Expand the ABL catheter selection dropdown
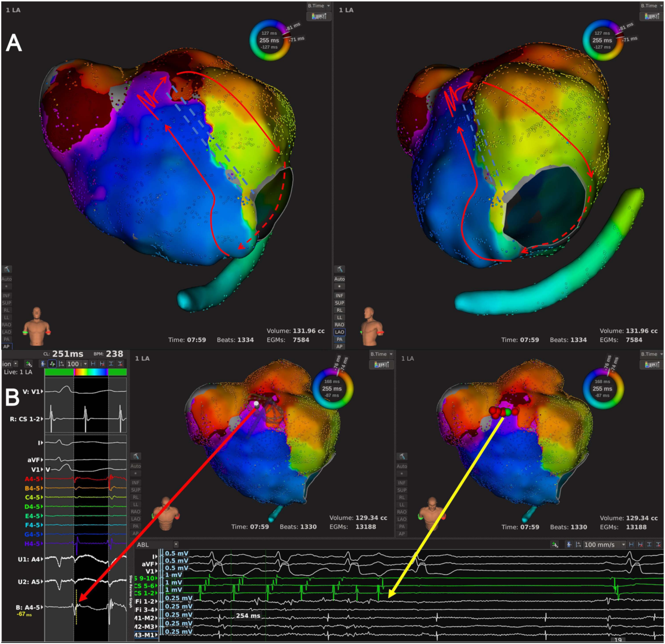665x644 pixels. [176, 545]
